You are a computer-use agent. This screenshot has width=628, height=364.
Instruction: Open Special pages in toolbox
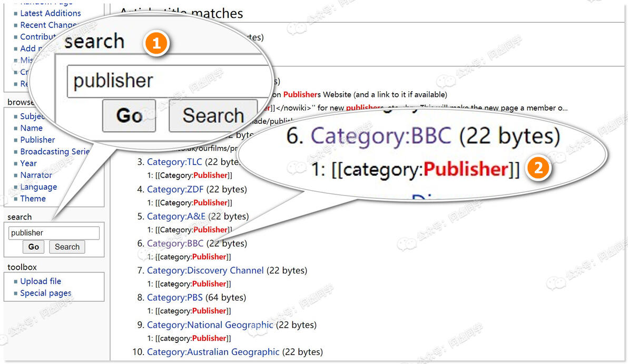pyautogui.click(x=46, y=293)
